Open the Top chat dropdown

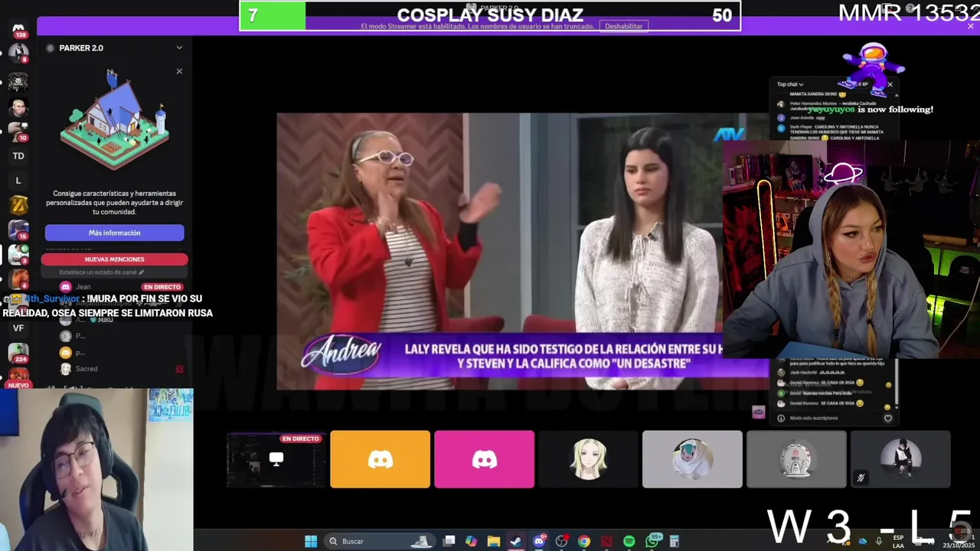790,84
